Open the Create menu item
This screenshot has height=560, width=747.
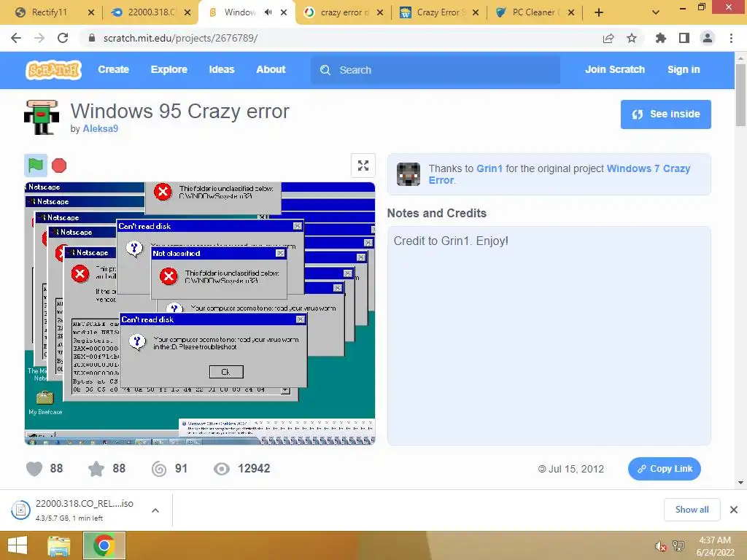tap(113, 69)
